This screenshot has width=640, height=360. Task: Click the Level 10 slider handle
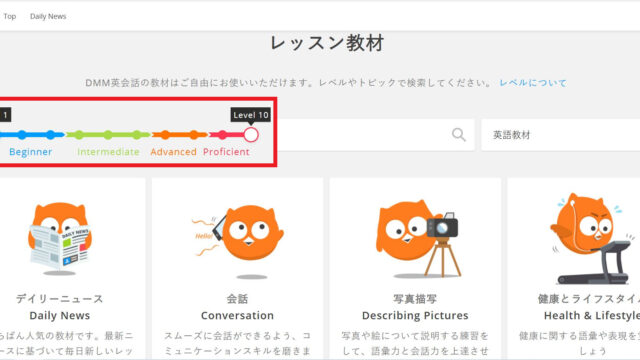251,135
